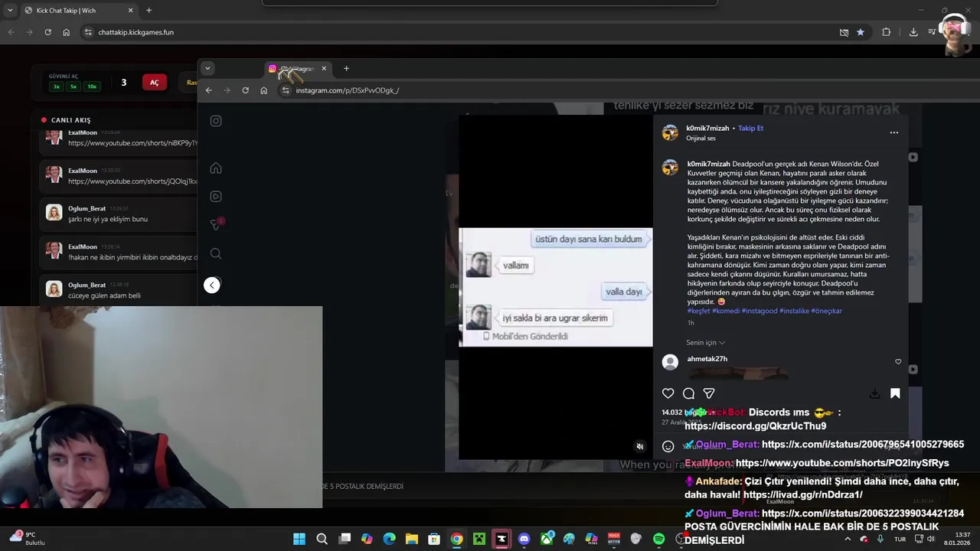Screen dimensions: 980x551
Task: Click chat message 'şarkı ne iyi ya ekliyim bunu'
Action: [x=108, y=219]
